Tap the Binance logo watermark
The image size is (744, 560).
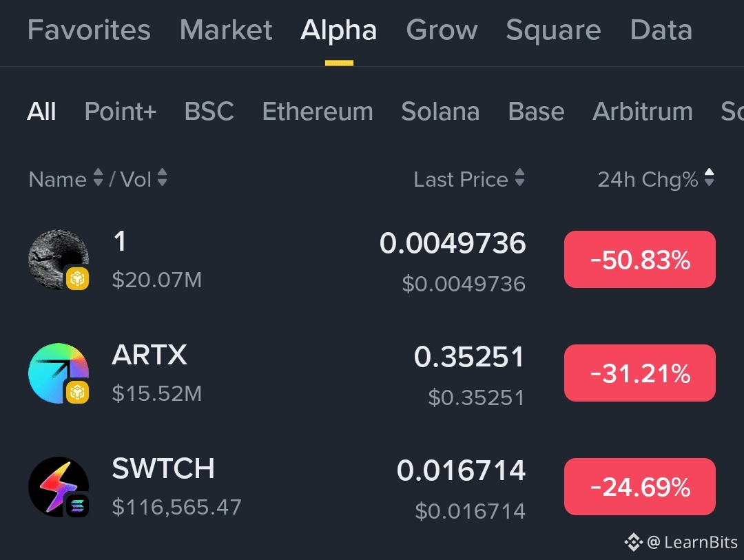click(633, 542)
